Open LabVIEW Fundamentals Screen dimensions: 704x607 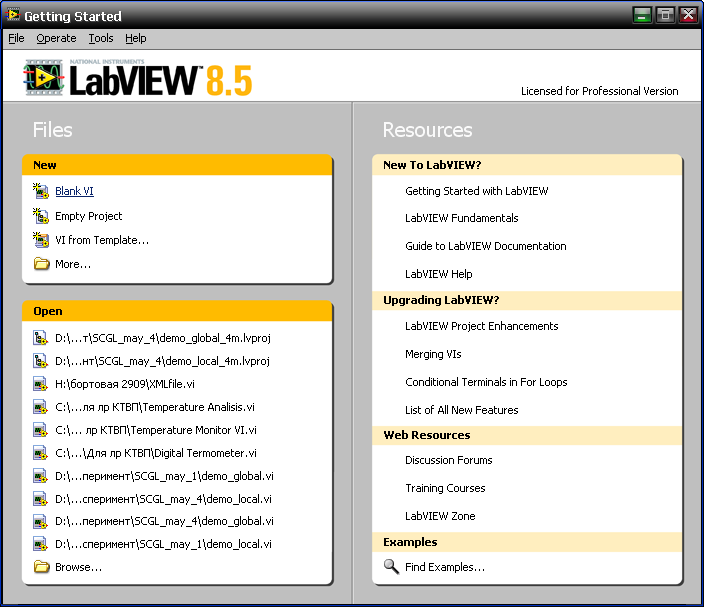click(x=462, y=218)
